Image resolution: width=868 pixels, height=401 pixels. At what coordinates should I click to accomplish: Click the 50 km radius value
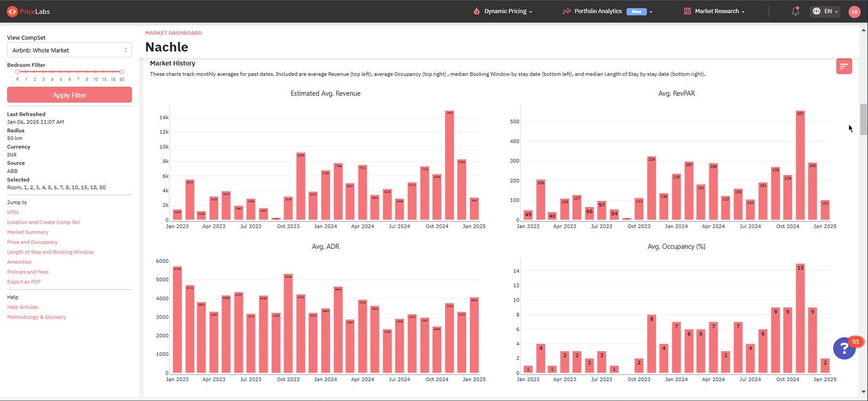coord(15,138)
